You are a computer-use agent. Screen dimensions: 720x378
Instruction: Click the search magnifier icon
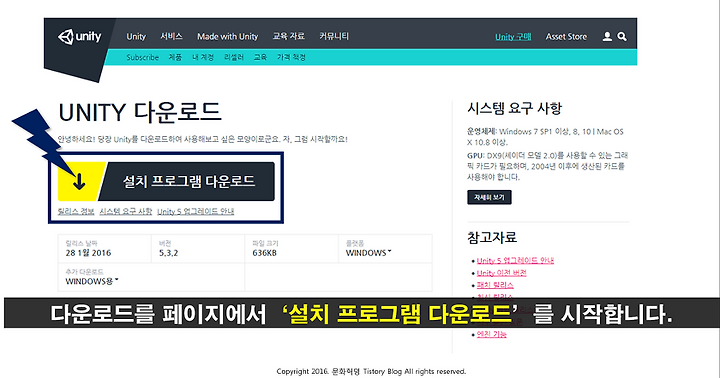622,36
